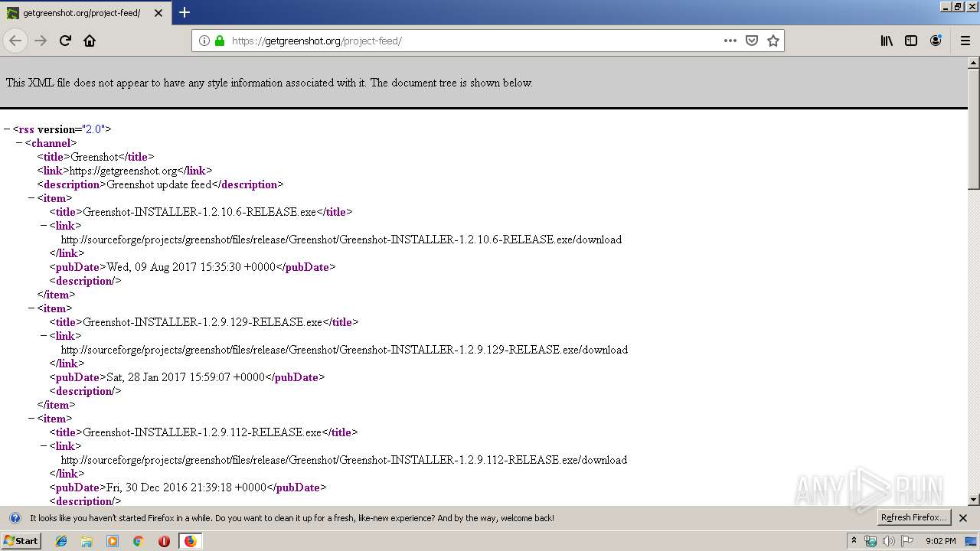Screen dimensions: 980x551
Task: Open the Windows Start menu
Action: point(21,541)
